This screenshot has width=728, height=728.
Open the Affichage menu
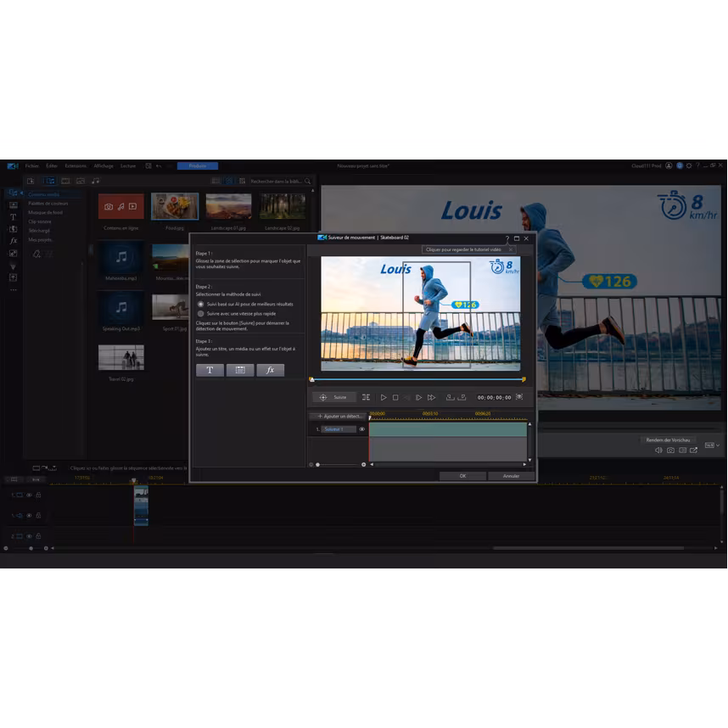[104, 165]
